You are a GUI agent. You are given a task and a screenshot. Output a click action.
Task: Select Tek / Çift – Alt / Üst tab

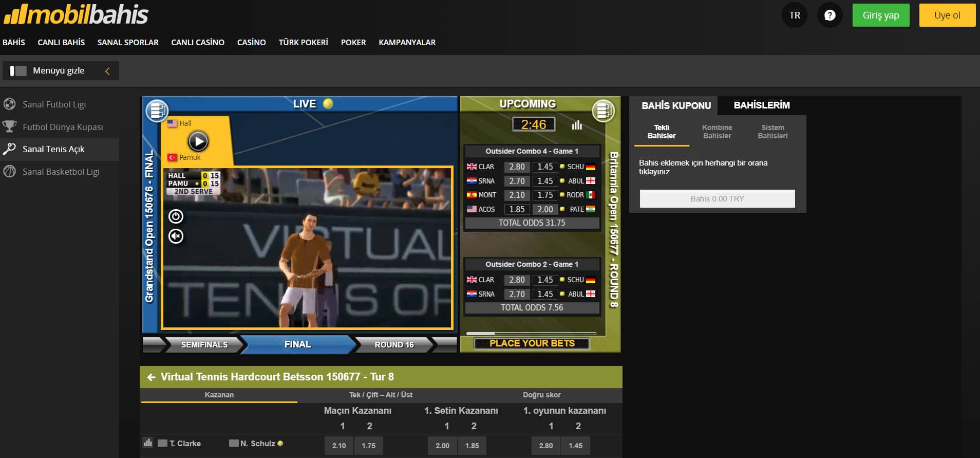pos(381,395)
